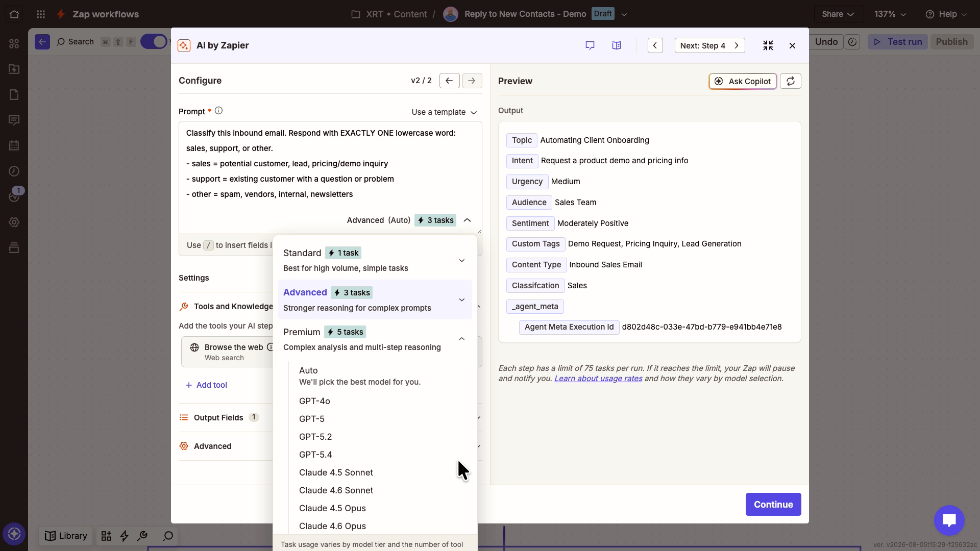Open the Use a template dropdown
This screenshot has height=551, width=980.
(444, 112)
